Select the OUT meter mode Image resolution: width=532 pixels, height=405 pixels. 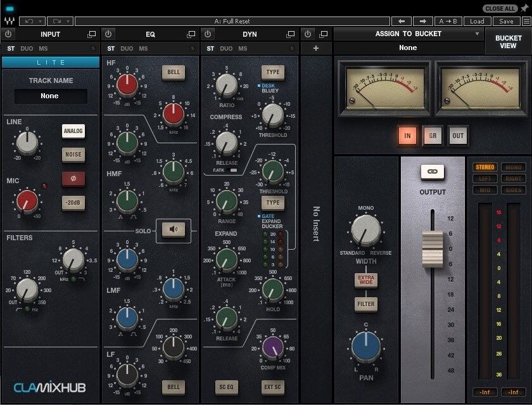(458, 136)
